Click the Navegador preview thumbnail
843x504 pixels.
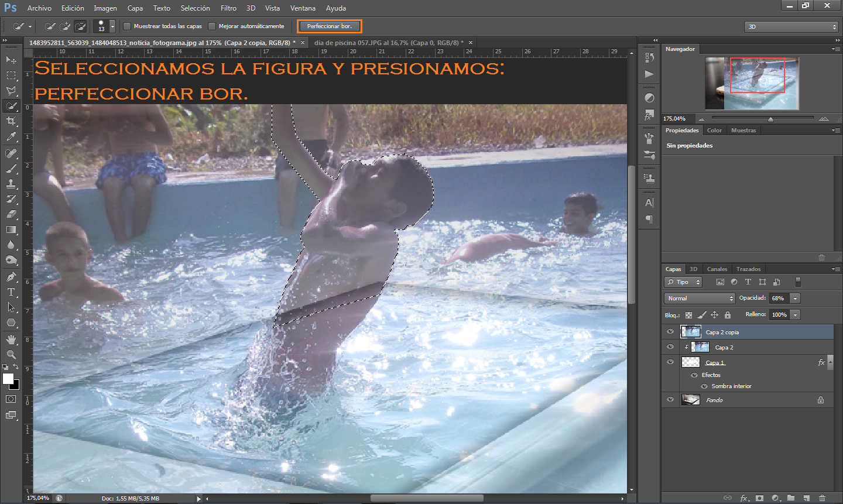click(752, 83)
